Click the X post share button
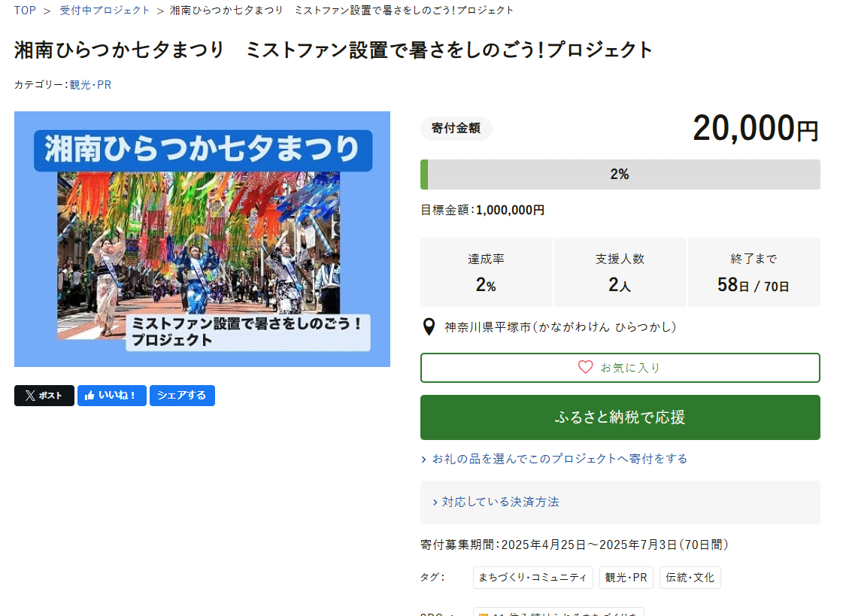The height and width of the screenshot is (616, 846). click(x=44, y=396)
